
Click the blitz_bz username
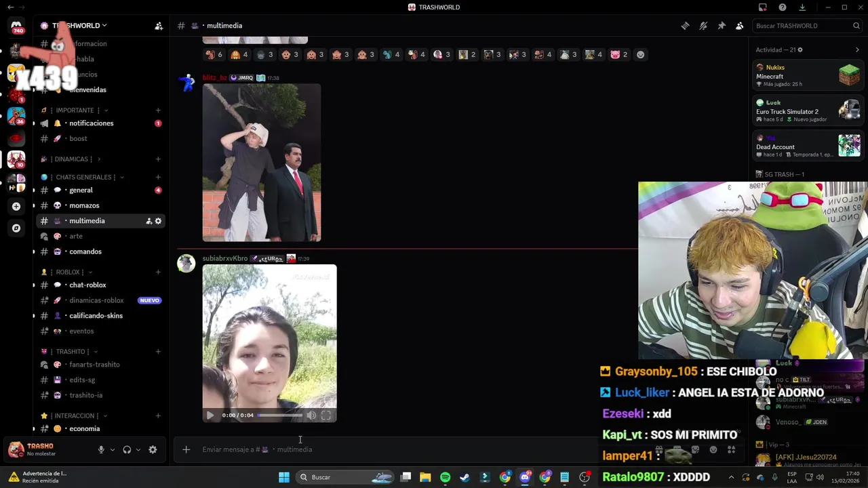click(x=214, y=78)
